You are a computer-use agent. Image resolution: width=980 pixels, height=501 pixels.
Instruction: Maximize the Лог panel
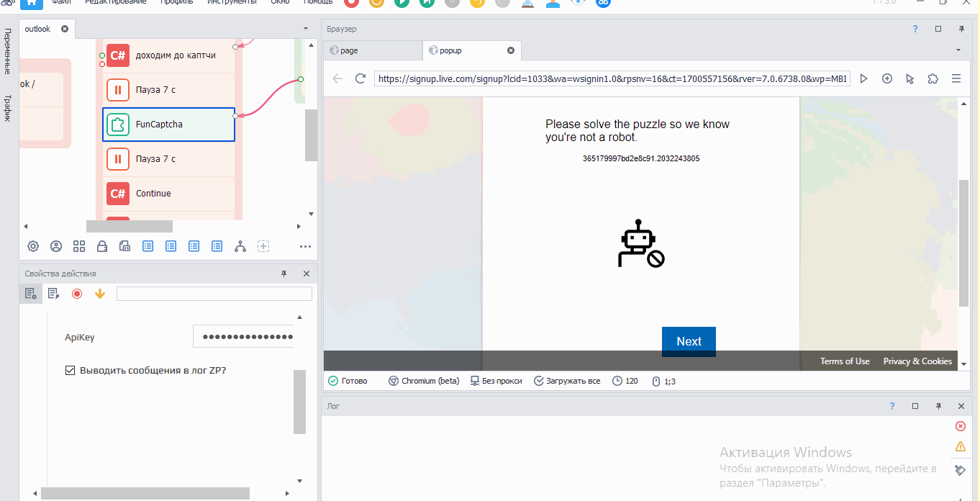click(x=915, y=406)
